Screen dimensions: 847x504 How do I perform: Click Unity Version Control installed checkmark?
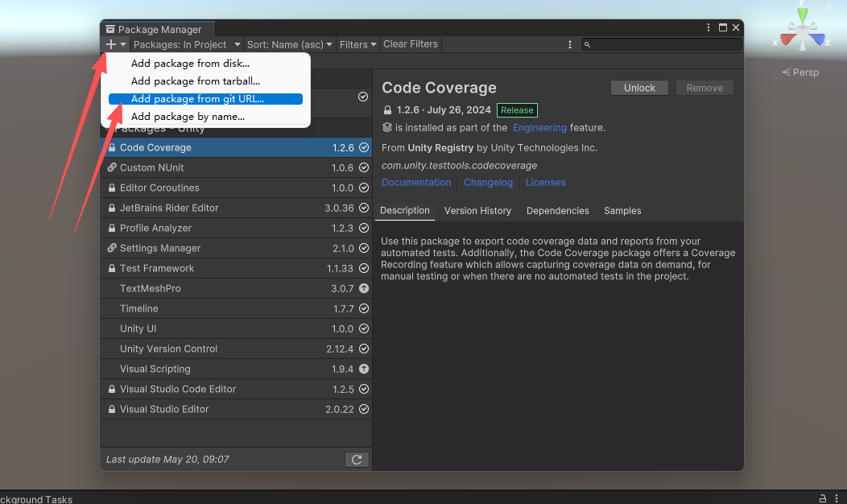point(364,349)
